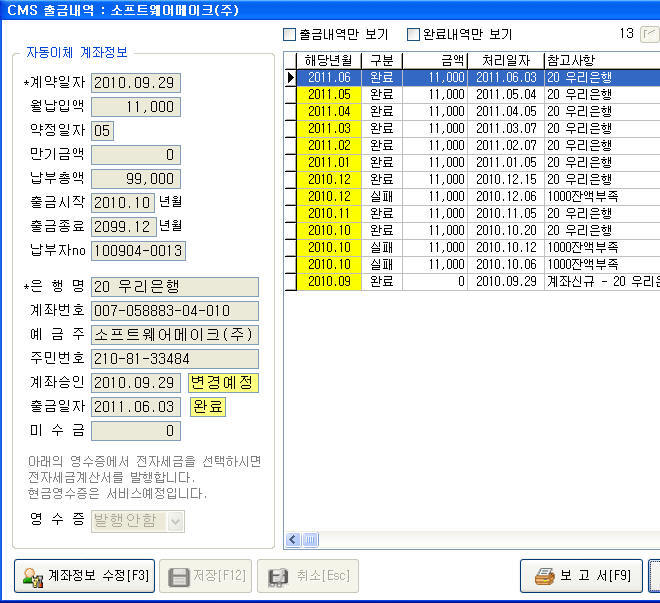Select the 2011.03 cell
660x603 pixels.
click(x=329, y=129)
